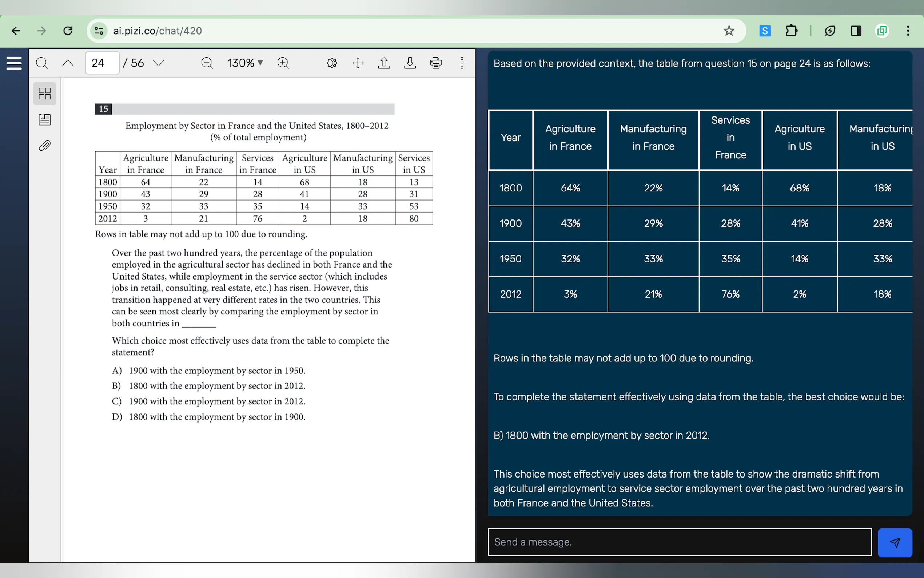Open the attachments paperclip panel

[45, 146]
